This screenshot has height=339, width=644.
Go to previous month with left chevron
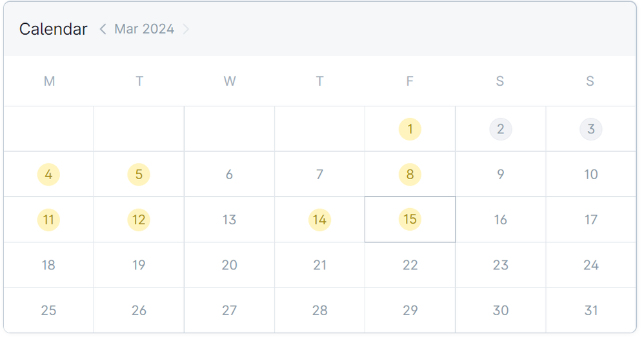(103, 29)
